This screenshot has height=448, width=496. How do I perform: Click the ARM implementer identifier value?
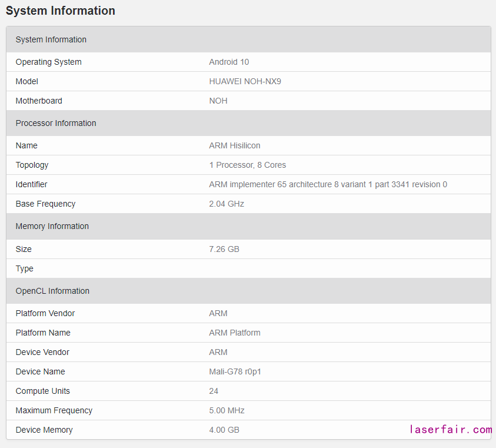click(328, 184)
